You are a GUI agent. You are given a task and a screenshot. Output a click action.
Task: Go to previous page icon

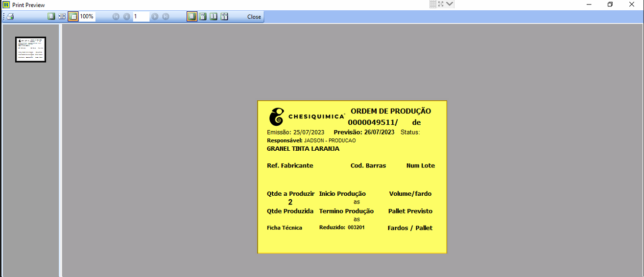(127, 17)
